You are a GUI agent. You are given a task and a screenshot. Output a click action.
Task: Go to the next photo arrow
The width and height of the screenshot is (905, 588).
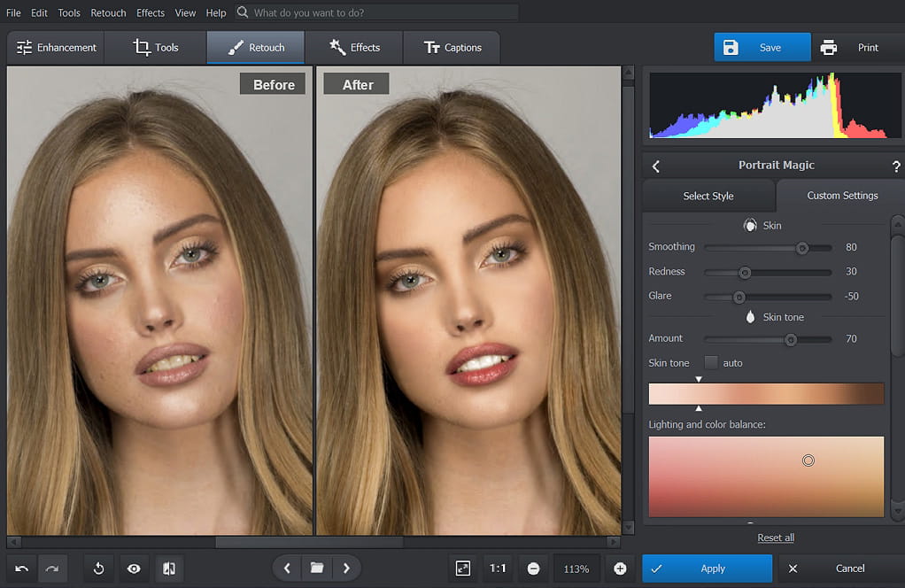coord(346,569)
